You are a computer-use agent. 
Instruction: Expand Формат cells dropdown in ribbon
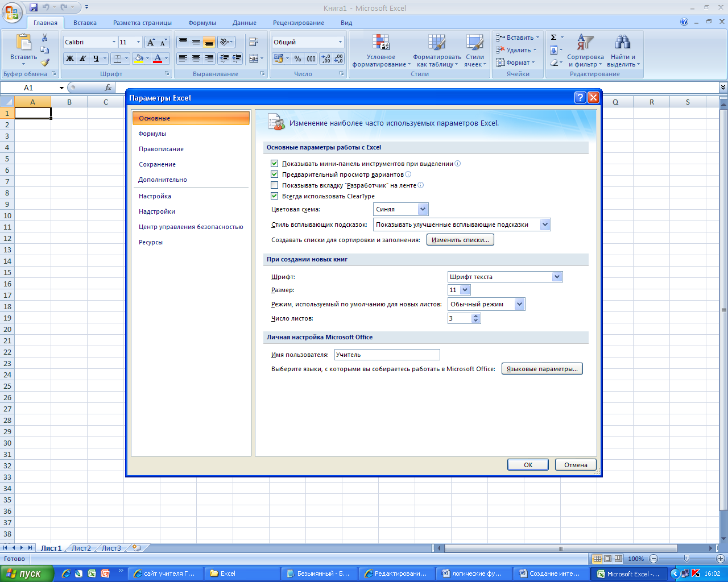516,63
